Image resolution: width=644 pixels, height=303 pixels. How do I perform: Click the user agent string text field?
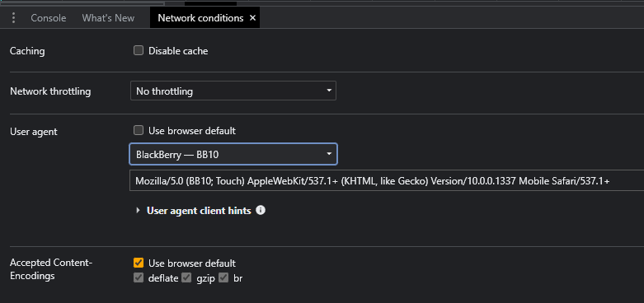point(387,181)
